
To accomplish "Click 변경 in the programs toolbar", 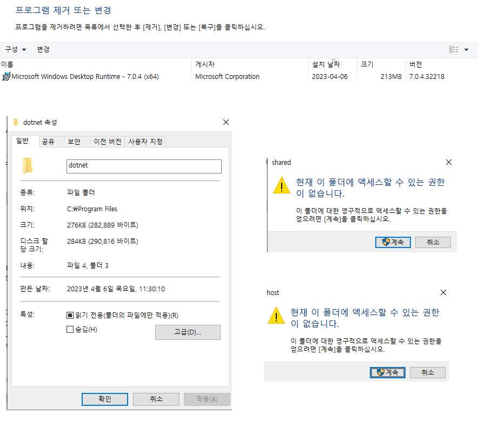I will tap(43, 49).
